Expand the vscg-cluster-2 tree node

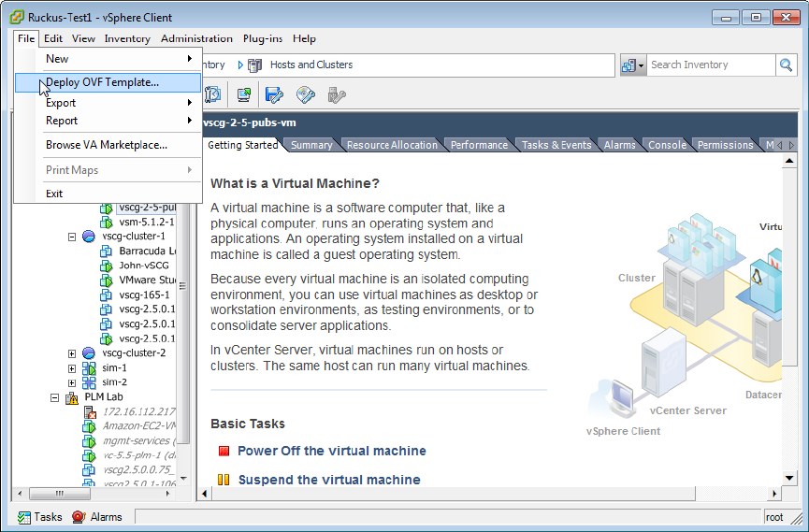pos(72,353)
